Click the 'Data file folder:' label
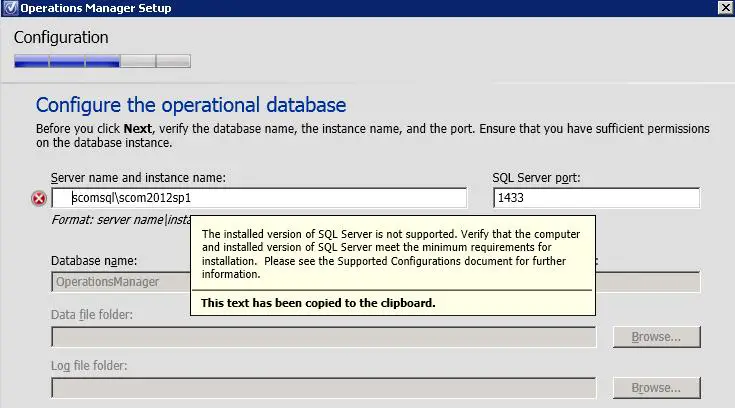This screenshot has width=735, height=408. (x=92, y=315)
